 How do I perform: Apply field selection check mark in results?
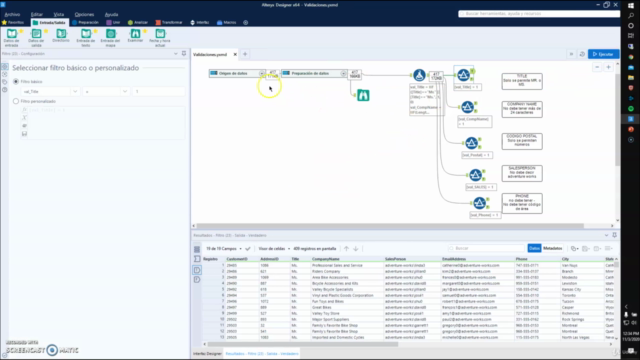(248, 249)
